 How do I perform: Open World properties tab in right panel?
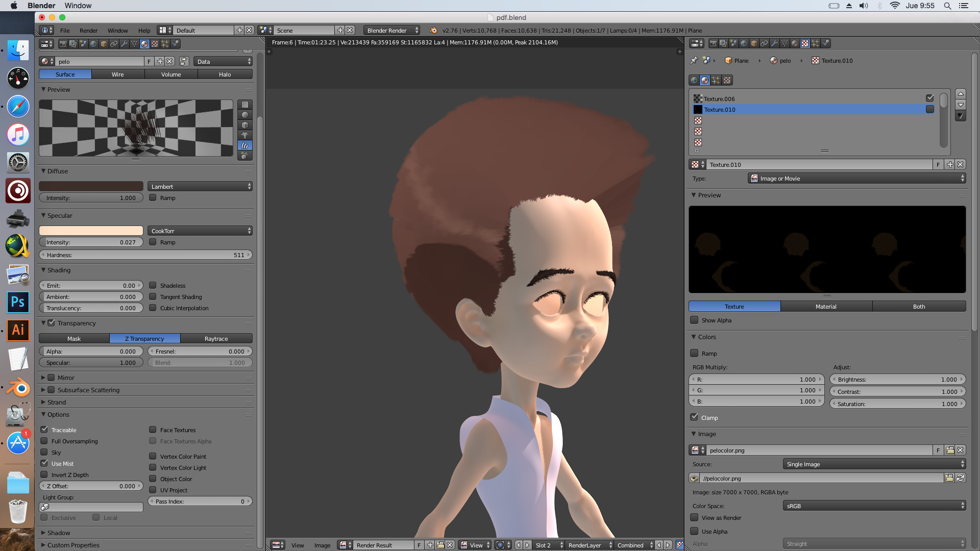[x=744, y=43]
